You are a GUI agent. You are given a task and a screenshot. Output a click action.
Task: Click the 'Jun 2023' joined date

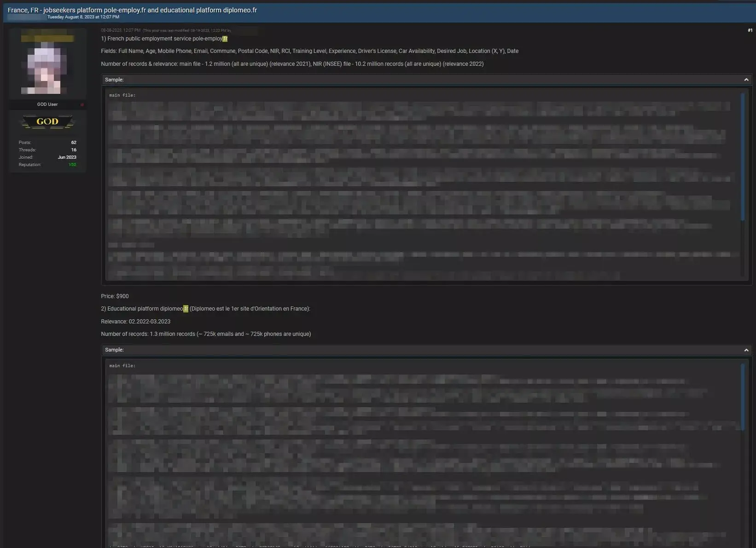click(x=67, y=157)
